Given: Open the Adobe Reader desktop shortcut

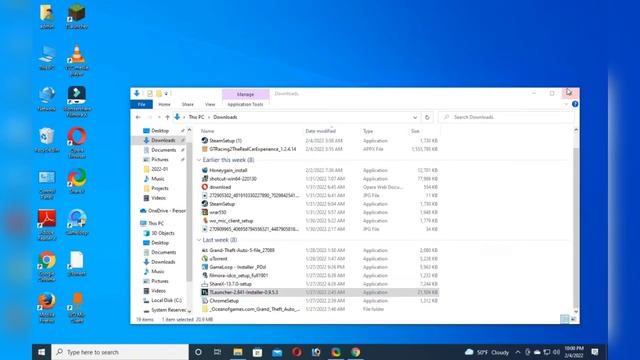Looking at the screenshot, I should pyautogui.click(x=47, y=224).
